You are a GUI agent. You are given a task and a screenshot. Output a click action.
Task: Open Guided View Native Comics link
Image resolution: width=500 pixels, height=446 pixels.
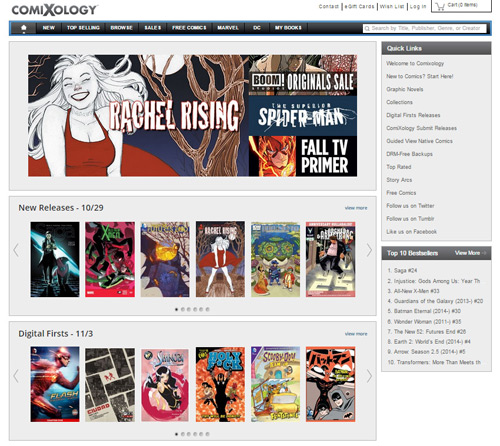419,141
